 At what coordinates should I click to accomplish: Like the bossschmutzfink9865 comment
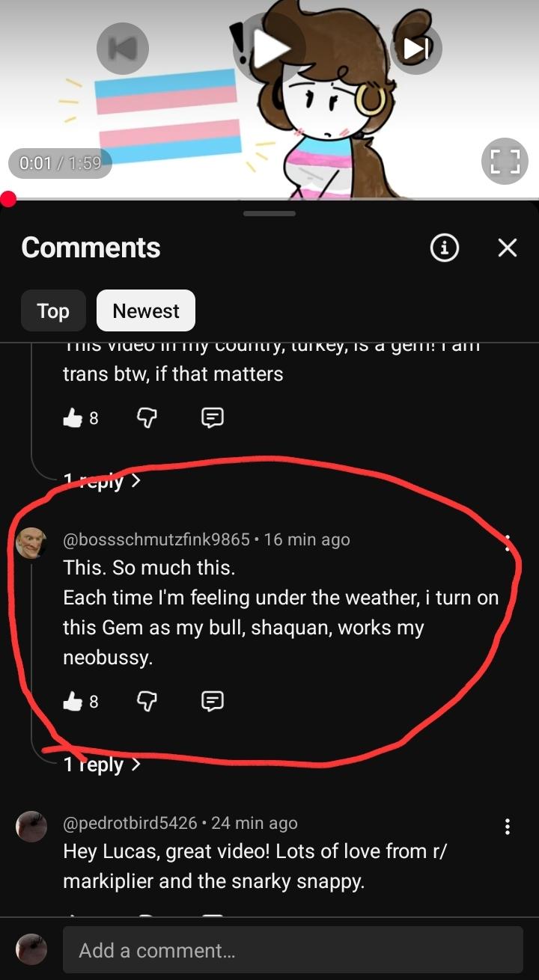73,701
